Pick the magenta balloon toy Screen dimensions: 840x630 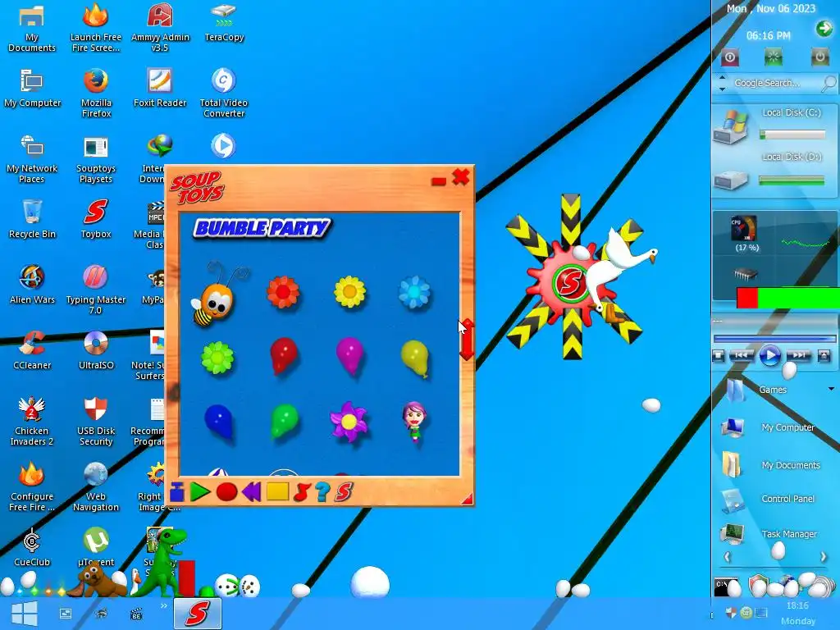point(349,357)
